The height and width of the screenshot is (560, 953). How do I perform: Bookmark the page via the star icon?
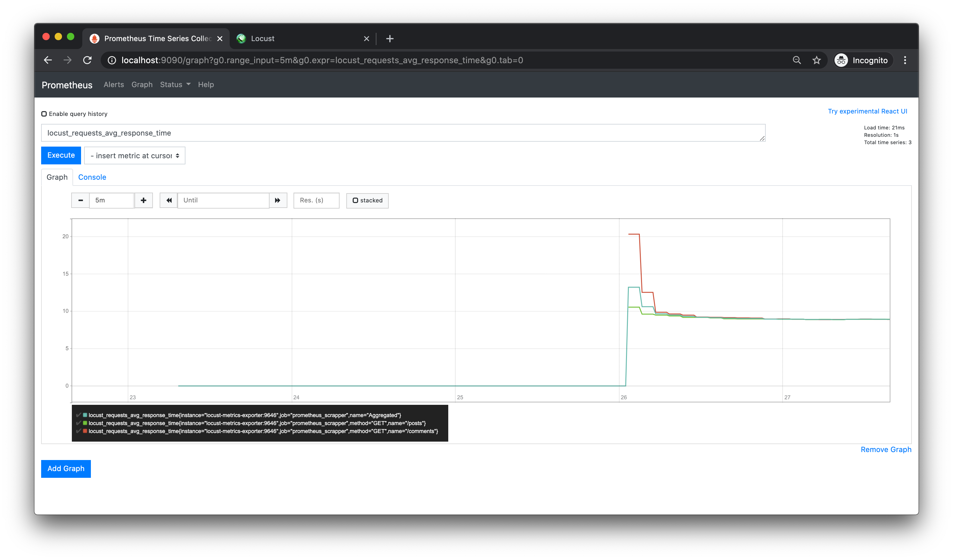coord(816,60)
